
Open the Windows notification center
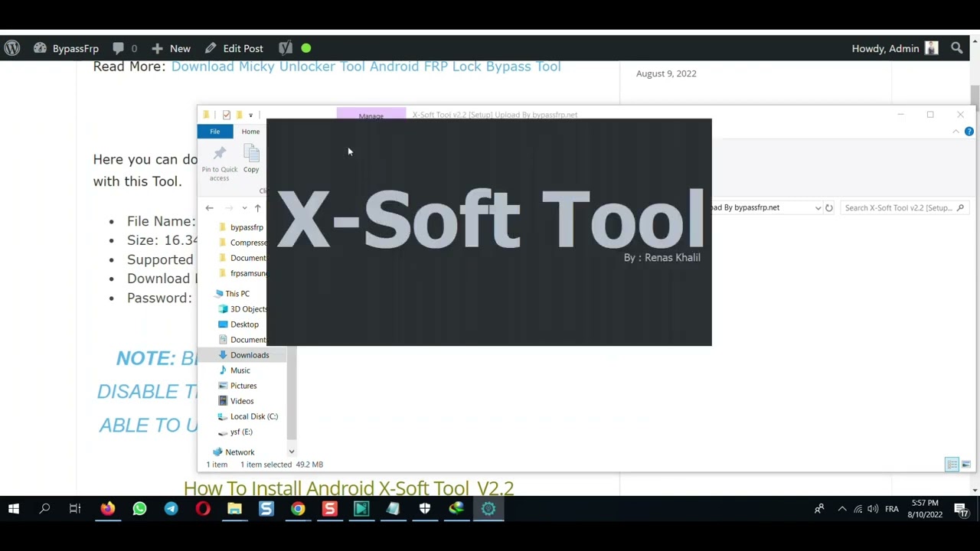click(962, 509)
